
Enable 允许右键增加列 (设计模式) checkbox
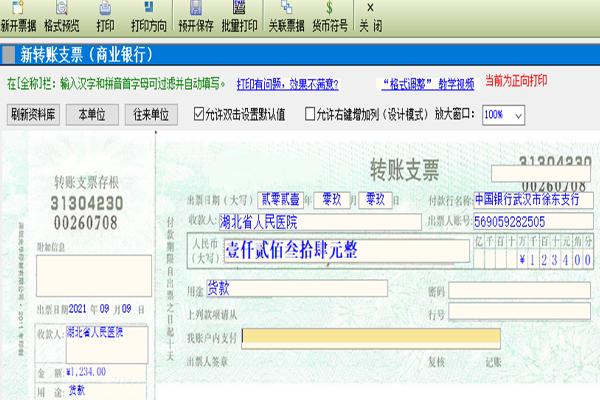click(x=310, y=114)
